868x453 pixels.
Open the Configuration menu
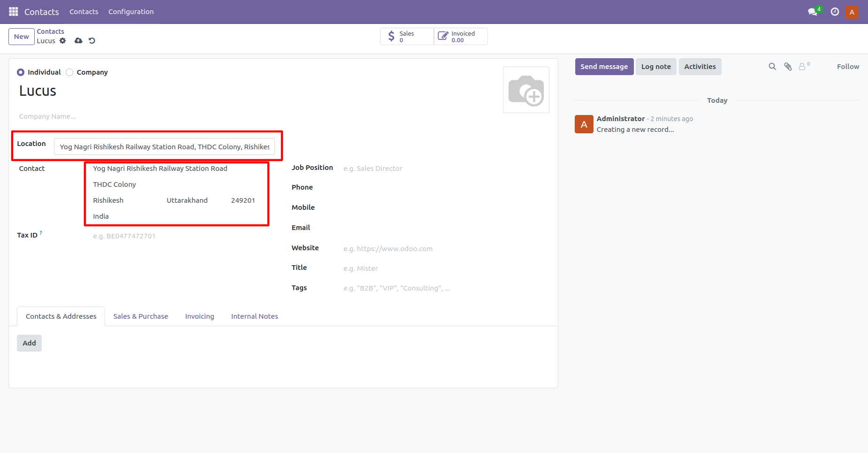[131, 11]
